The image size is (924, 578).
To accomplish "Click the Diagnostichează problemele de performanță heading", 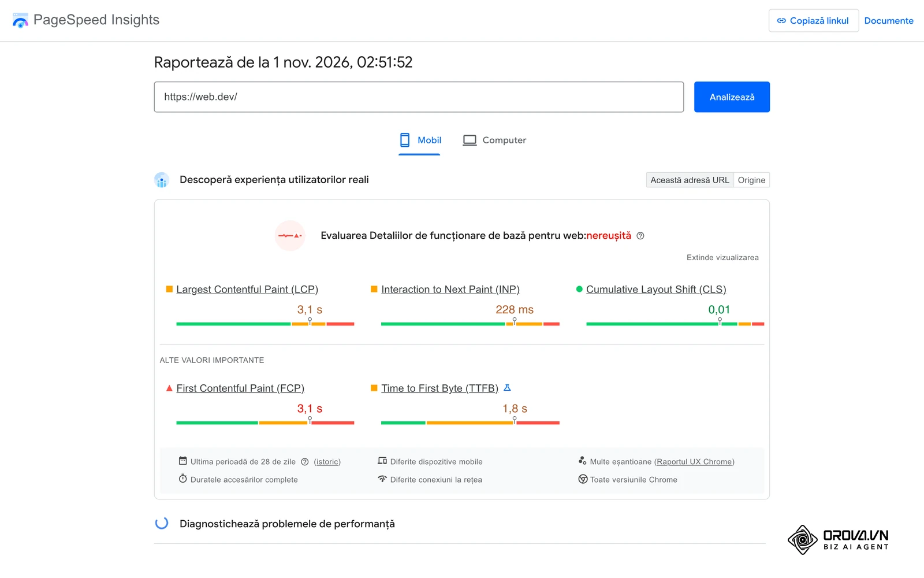I will pos(287,524).
